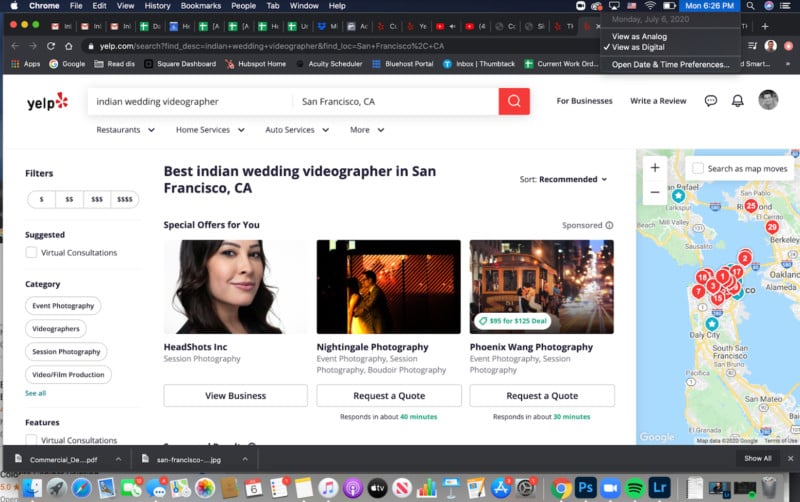Click the user profile avatar

tap(768, 100)
